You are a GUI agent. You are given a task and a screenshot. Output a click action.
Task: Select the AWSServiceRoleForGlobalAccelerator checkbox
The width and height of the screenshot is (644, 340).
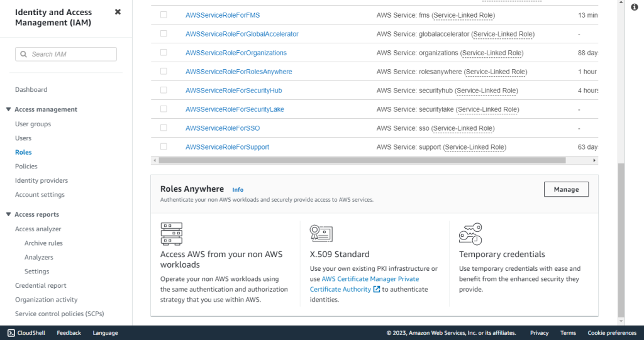164,34
